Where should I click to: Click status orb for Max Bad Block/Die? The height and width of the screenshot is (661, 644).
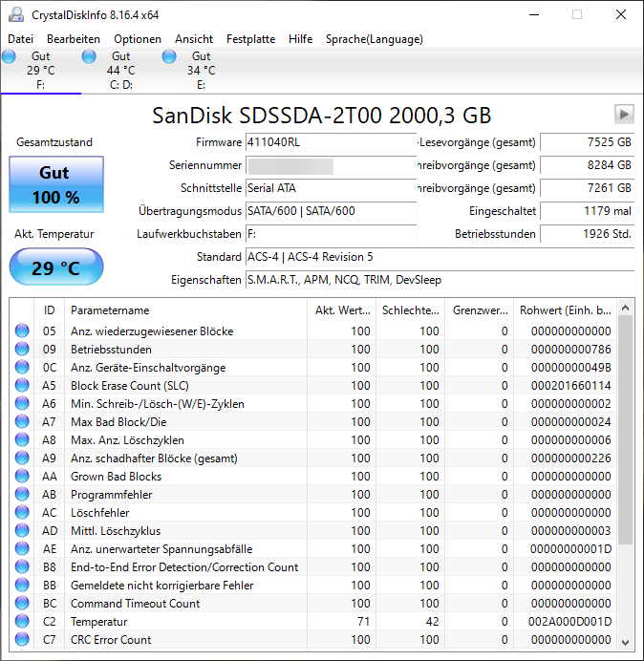[22, 421]
